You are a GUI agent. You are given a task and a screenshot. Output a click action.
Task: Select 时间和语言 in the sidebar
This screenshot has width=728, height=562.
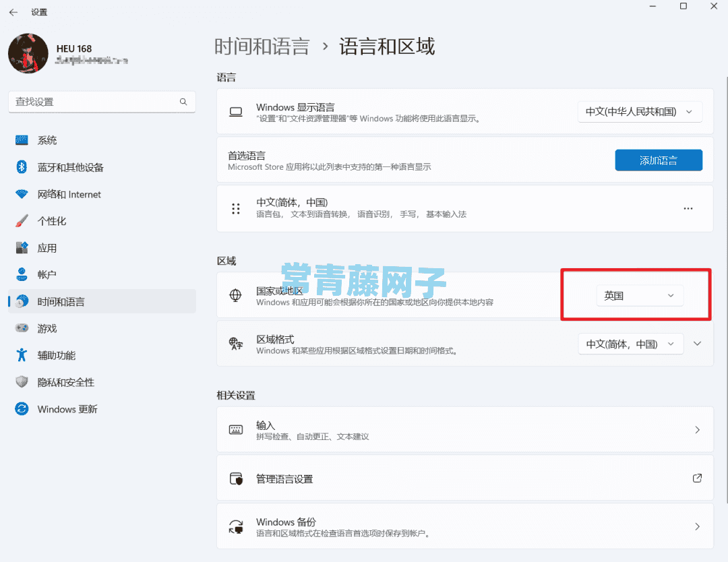[102, 302]
